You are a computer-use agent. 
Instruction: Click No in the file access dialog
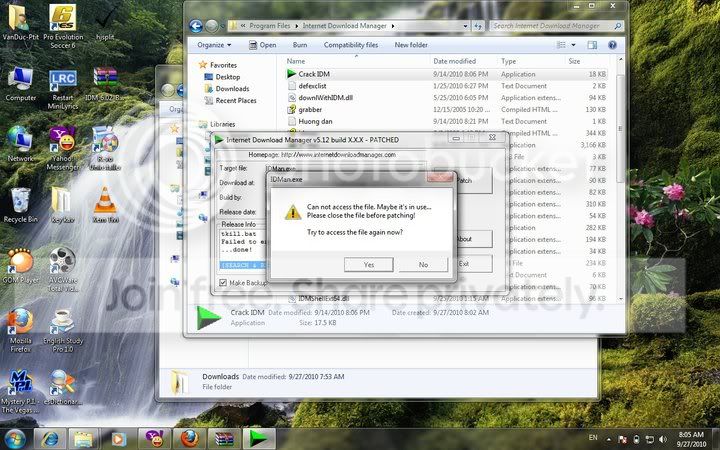[423, 265]
